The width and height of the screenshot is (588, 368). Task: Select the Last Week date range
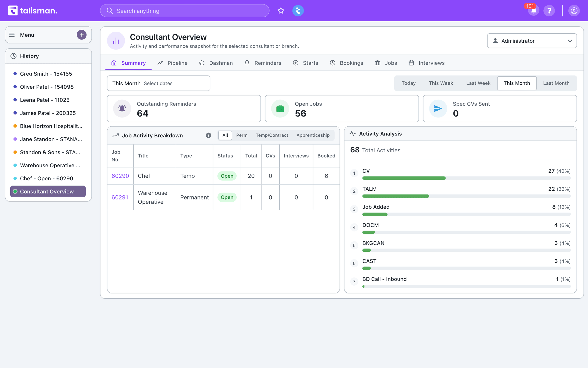click(x=478, y=83)
